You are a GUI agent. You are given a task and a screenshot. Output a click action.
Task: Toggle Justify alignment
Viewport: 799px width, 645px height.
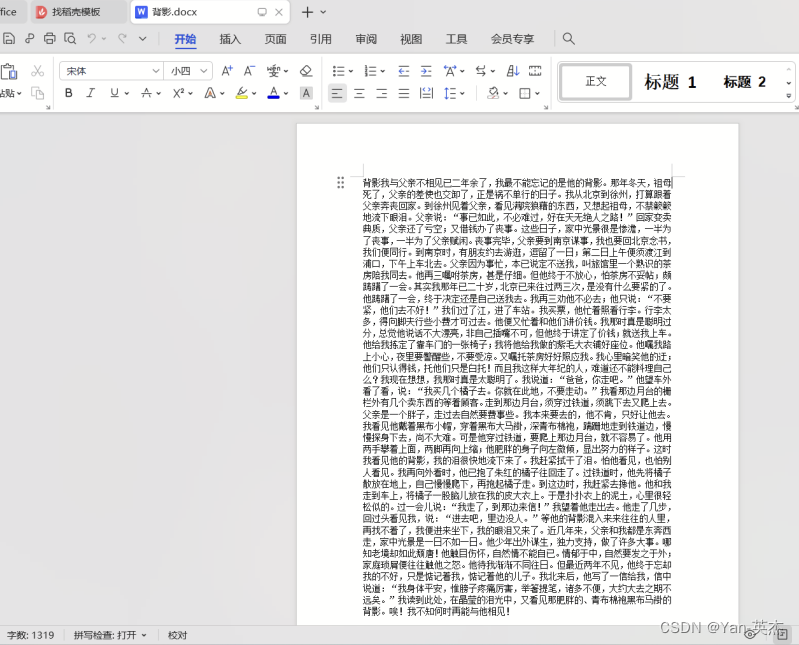coord(404,93)
